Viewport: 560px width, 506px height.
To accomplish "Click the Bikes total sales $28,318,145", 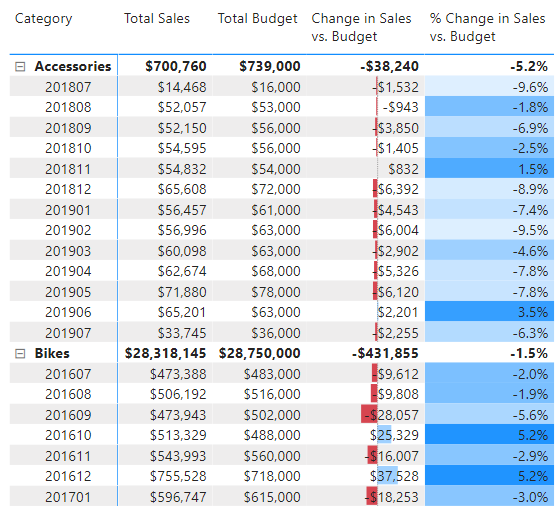I will pos(165,354).
